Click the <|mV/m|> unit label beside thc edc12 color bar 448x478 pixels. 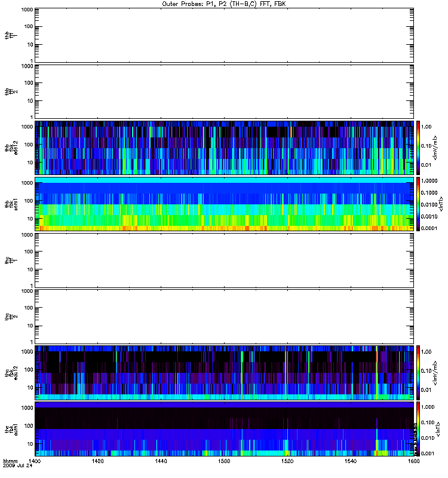435,373
